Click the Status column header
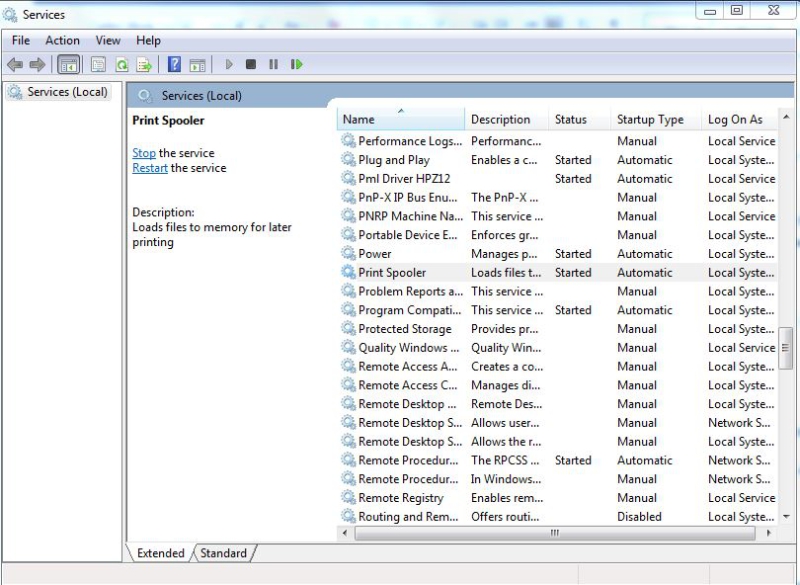Image resolution: width=800 pixels, height=585 pixels. 571,119
